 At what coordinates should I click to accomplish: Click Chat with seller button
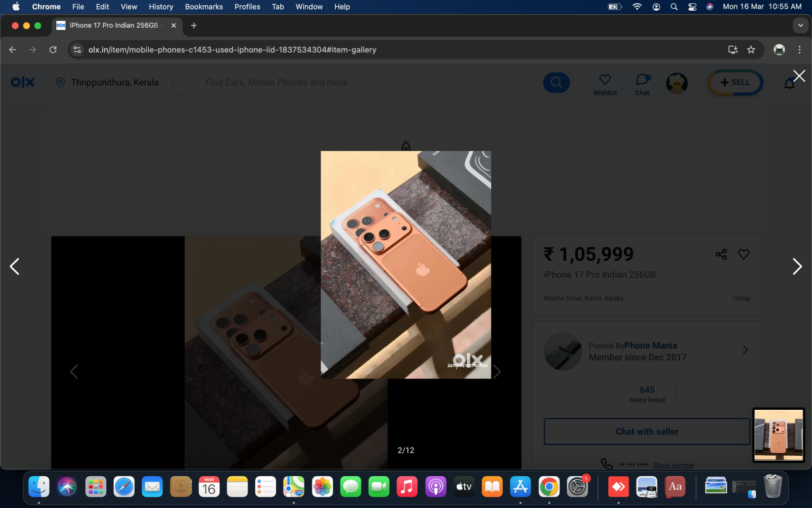point(647,431)
